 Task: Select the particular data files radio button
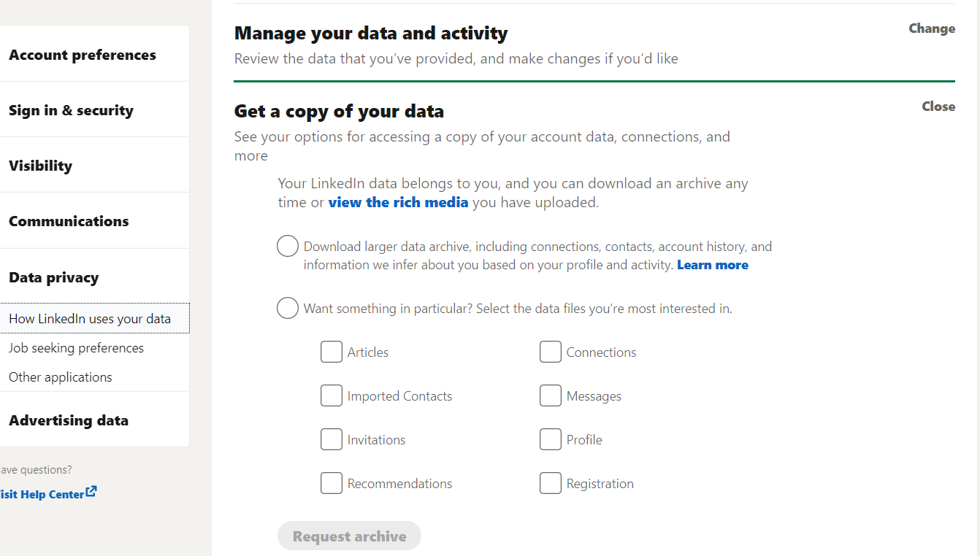pos(287,308)
